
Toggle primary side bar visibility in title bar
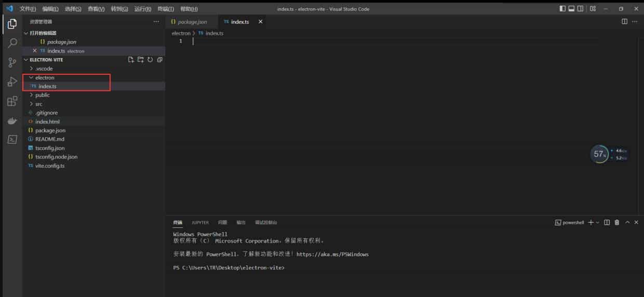pyautogui.click(x=562, y=9)
